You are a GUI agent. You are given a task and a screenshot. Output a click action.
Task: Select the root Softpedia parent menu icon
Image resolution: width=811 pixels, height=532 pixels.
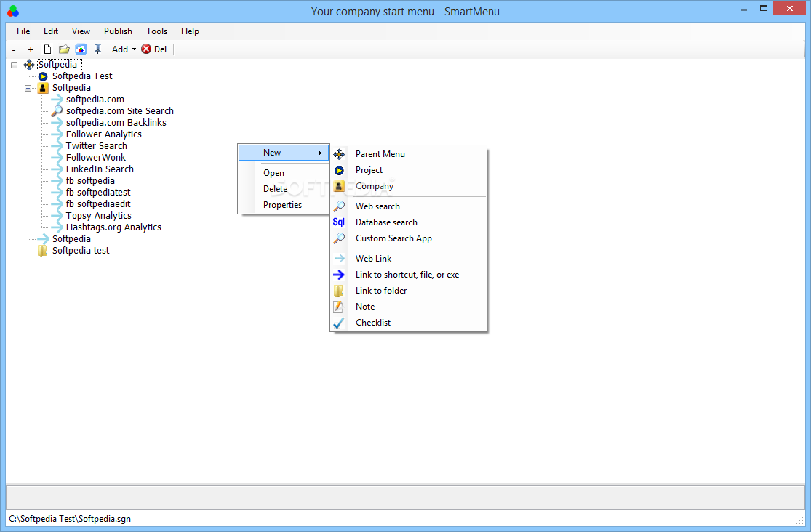point(29,65)
